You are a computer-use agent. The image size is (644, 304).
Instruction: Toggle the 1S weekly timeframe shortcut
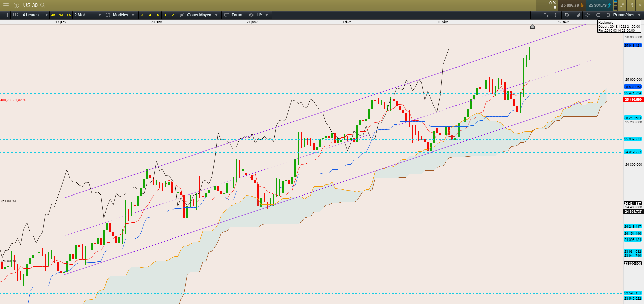(69, 15)
